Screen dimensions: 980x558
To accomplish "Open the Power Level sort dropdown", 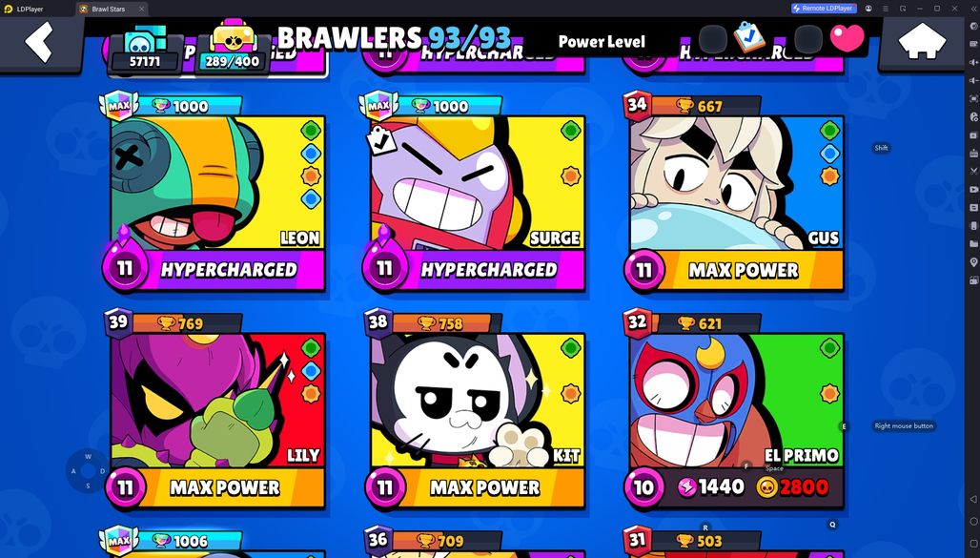I will pyautogui.click(x=602, y=42).
